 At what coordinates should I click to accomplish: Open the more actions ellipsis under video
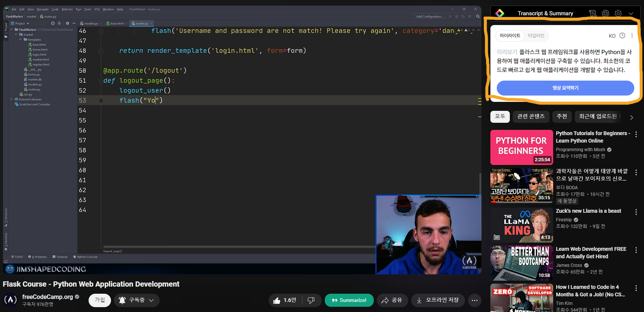pyautogui.click(x=475, y=300)
